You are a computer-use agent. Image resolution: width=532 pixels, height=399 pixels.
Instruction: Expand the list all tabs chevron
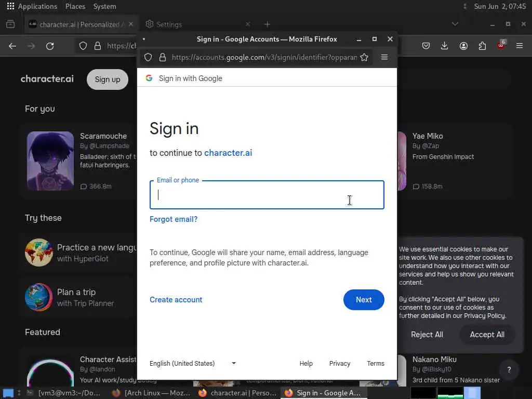(x=455, y=24)
